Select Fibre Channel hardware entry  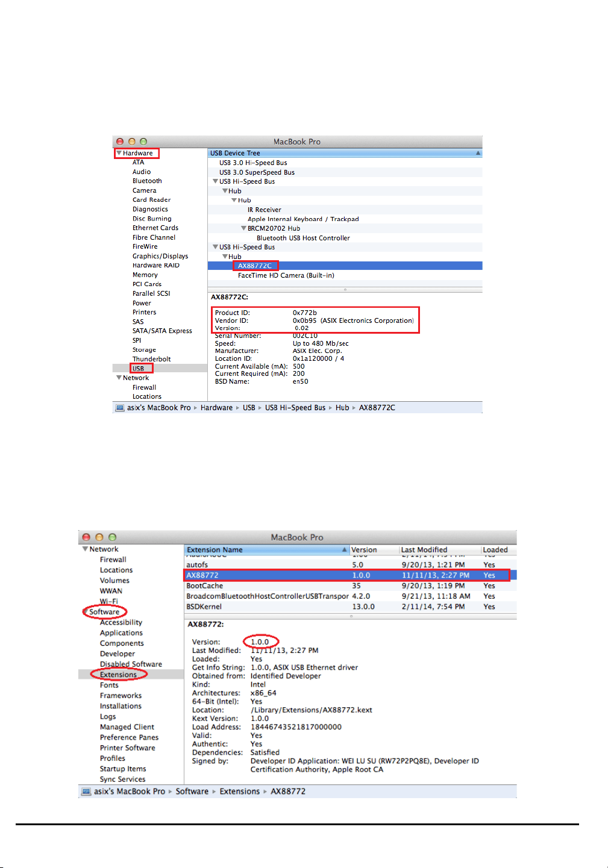point(154,237)
